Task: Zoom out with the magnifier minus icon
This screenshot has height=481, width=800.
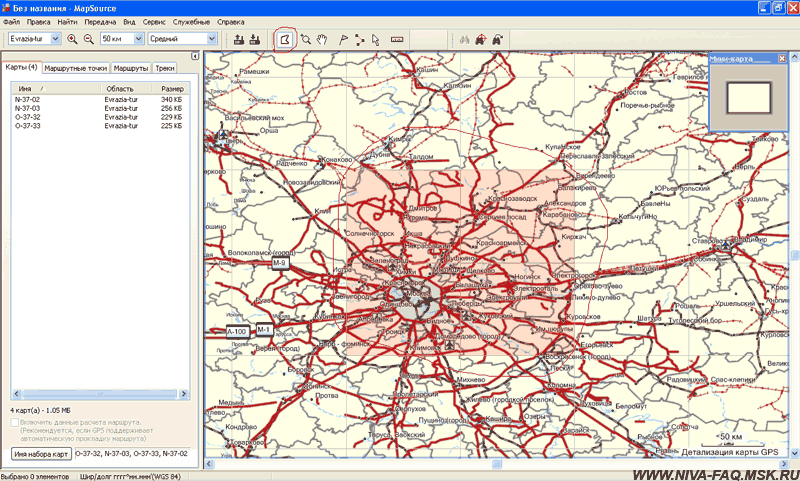Action: click(x=89, y=39)
